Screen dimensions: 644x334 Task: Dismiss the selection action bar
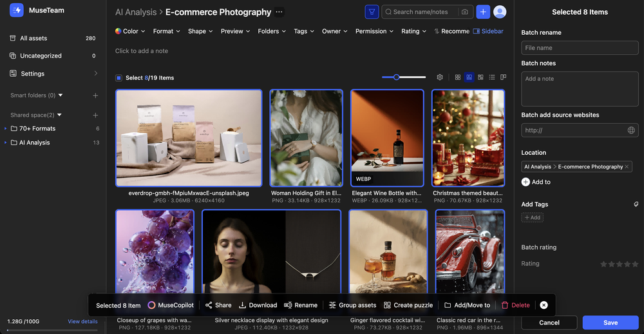pos(544,305)
